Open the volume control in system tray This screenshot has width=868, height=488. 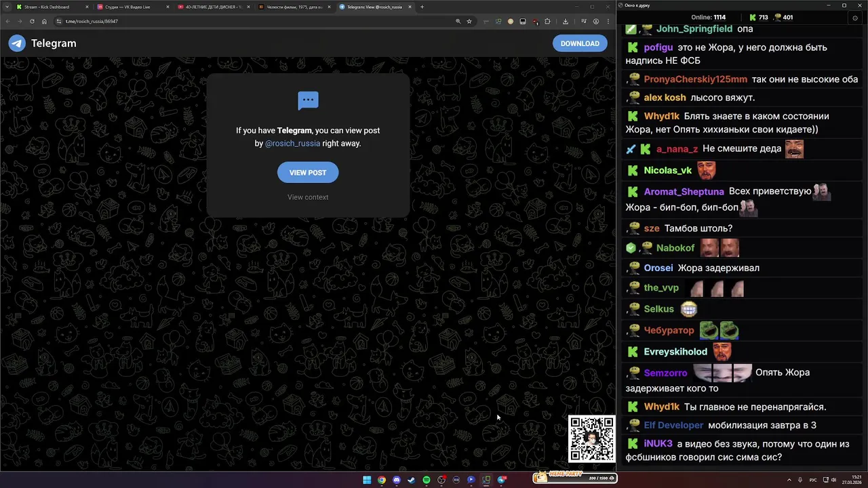click(833, 480)
